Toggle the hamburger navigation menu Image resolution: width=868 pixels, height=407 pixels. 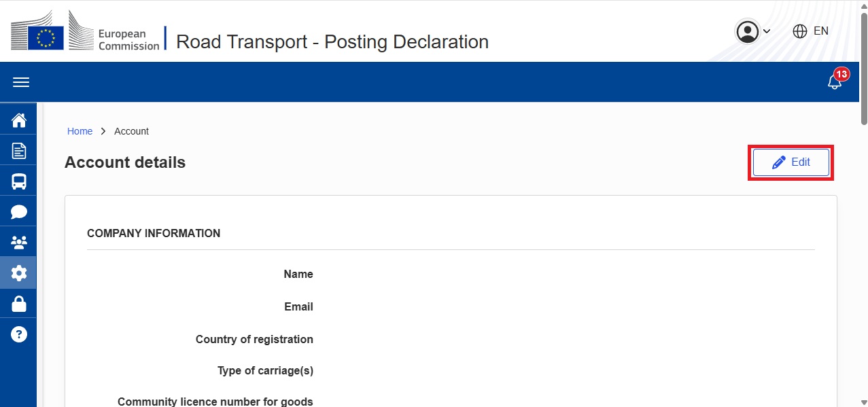(x=21, y=82)
